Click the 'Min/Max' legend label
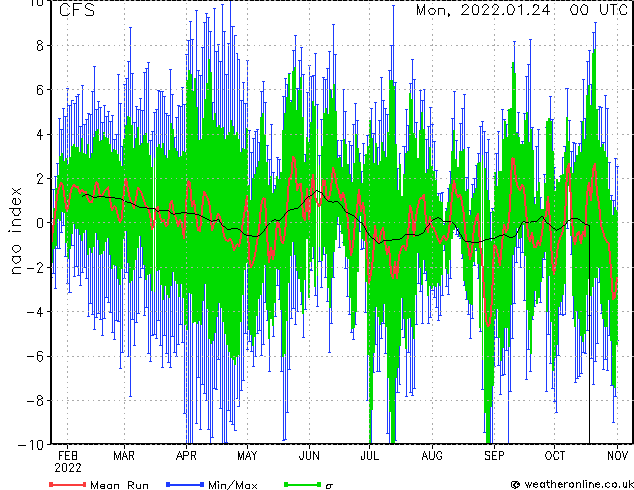This screenshot has width=634, height=490. (x=232, y=485)
